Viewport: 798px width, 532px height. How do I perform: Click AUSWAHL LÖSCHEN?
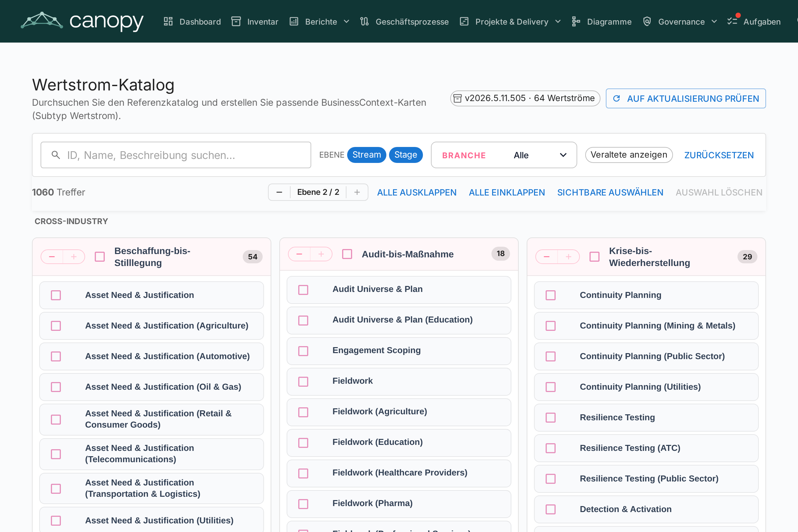[719, 193]
